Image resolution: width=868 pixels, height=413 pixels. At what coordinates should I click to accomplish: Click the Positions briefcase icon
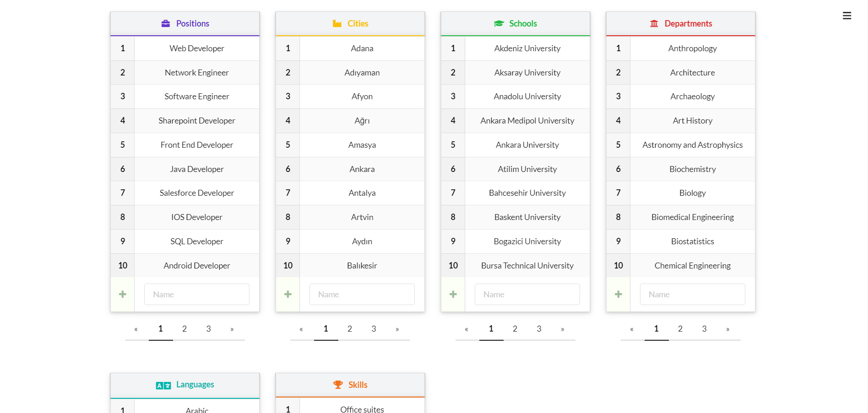[x=166, y=23]
